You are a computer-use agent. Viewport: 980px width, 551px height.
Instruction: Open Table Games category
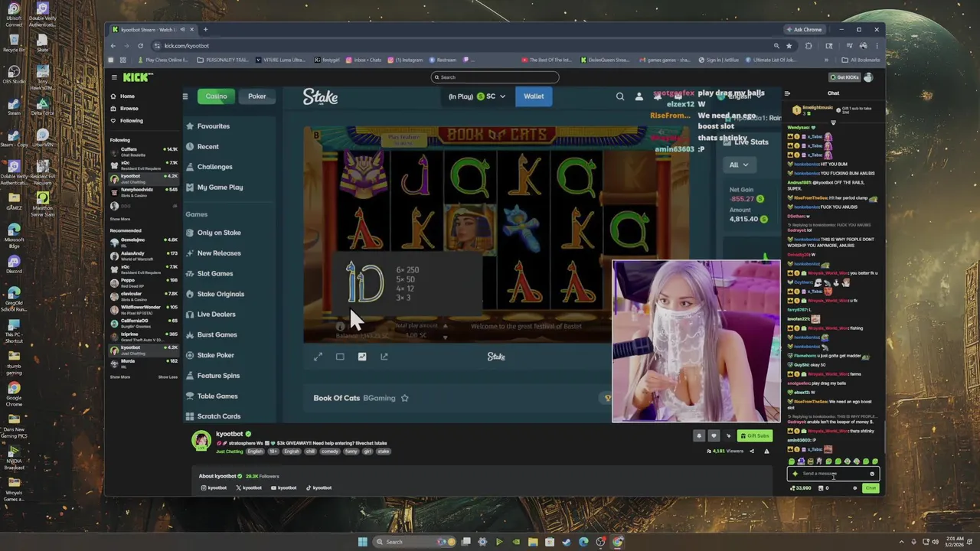[x=217, y=396]
